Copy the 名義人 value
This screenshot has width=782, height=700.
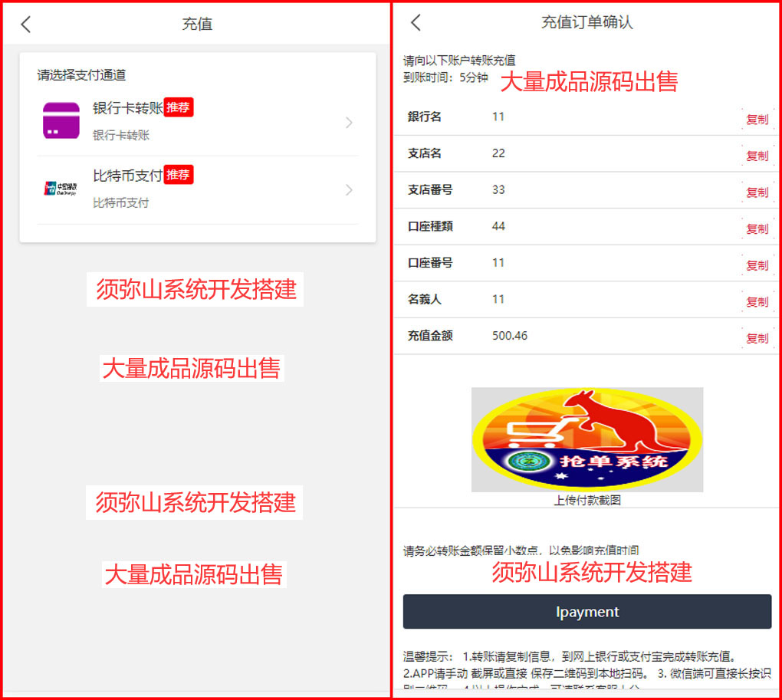(757, 301)
